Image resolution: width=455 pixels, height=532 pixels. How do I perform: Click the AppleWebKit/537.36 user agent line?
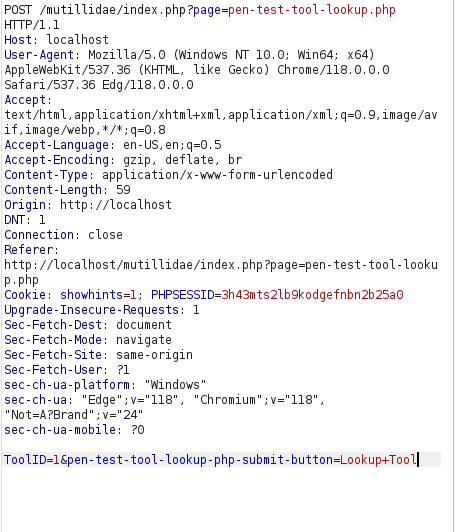pos(197,70)
